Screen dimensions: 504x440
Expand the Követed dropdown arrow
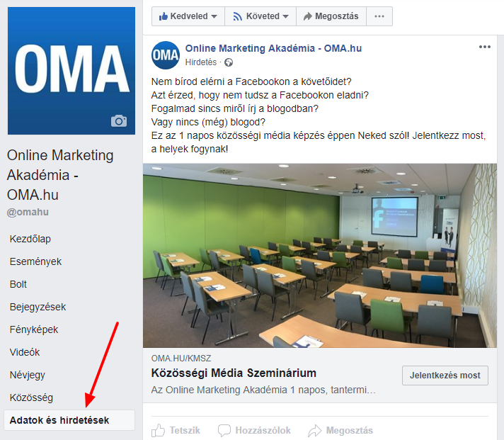(x=285, y=16)
